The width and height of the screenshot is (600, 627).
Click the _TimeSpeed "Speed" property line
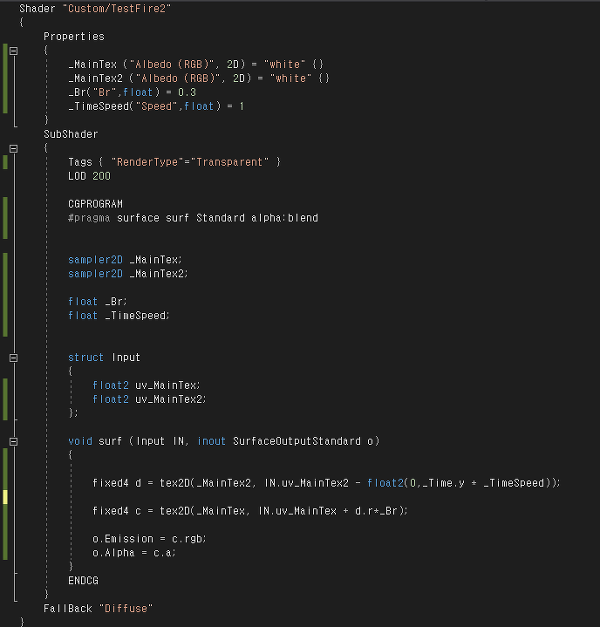coord(156,106)
